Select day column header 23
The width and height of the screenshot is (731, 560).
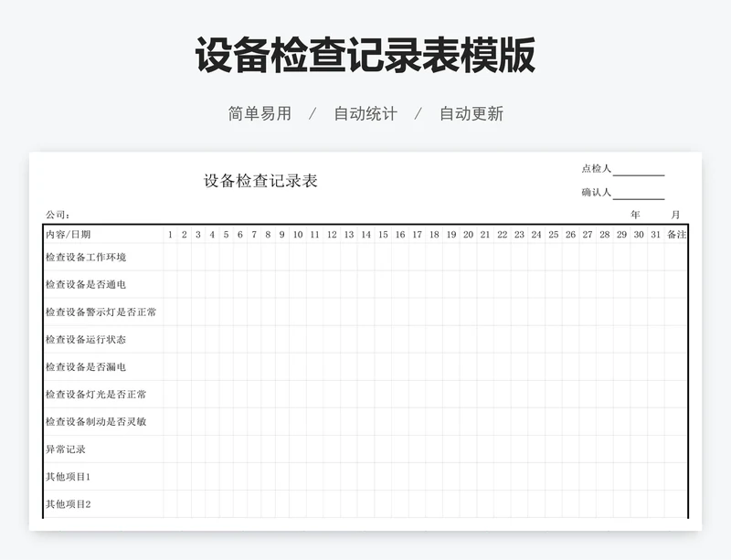click(x=519, y=235)
